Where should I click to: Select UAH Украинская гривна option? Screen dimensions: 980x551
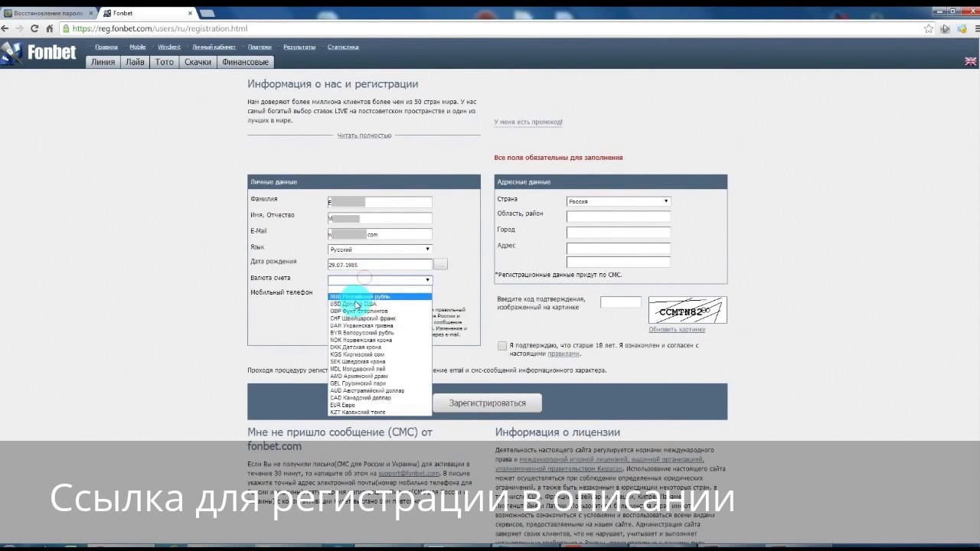(x=380, y=325)
